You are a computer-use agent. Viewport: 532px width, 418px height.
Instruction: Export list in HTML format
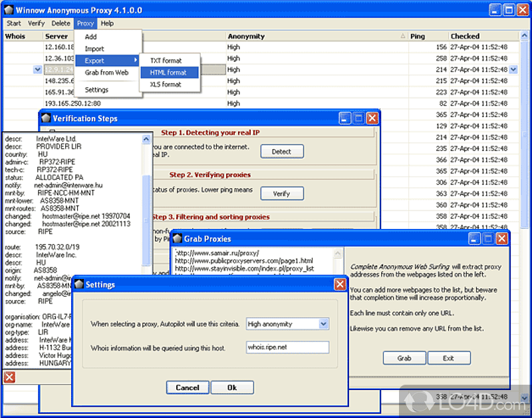point(168,73)
